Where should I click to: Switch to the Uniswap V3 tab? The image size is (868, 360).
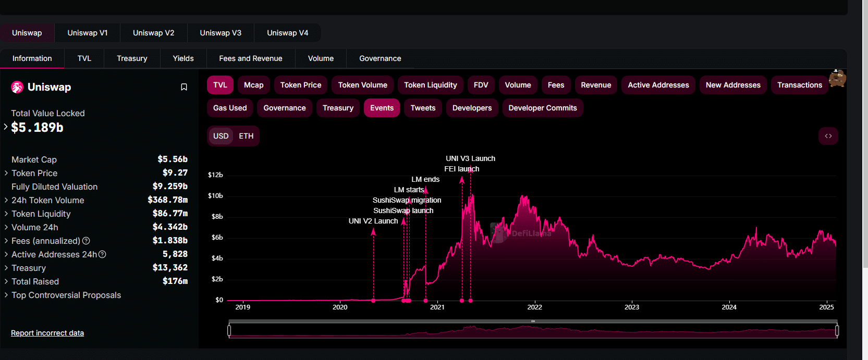221,33
